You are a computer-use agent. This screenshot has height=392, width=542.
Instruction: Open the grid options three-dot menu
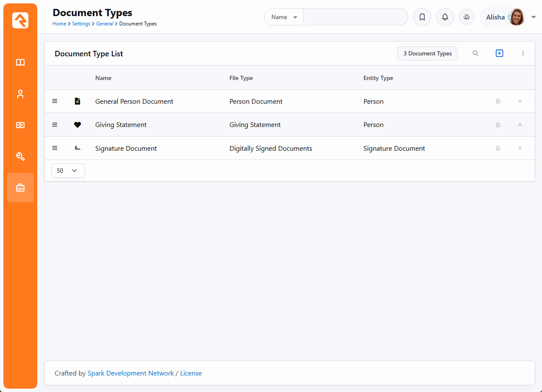tap(523, 53)
